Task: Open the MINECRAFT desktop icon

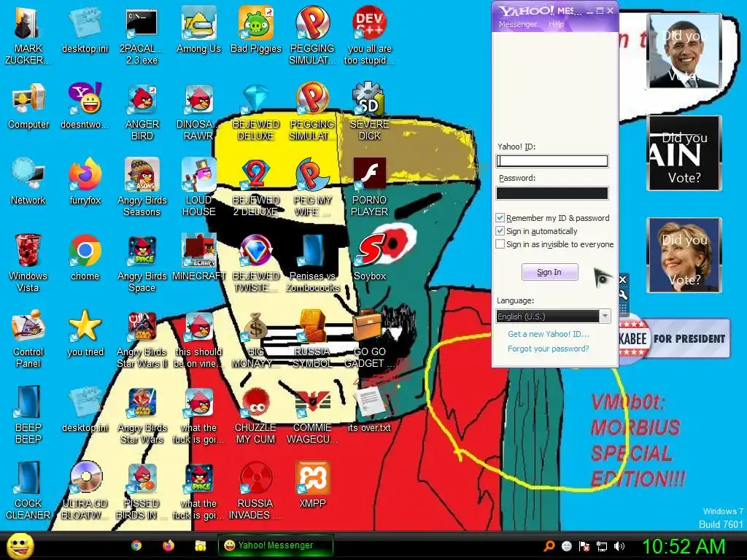Action: (x=198, y=257)
